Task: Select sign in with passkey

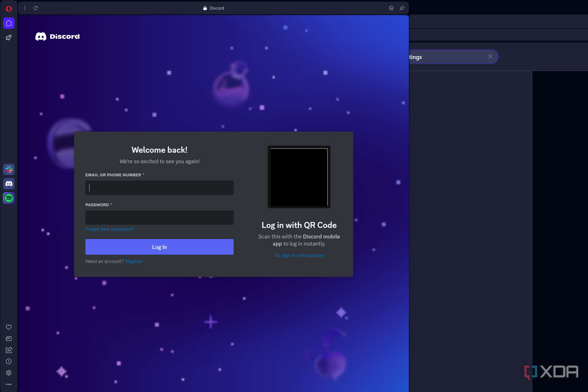Action: pos(299,255)
